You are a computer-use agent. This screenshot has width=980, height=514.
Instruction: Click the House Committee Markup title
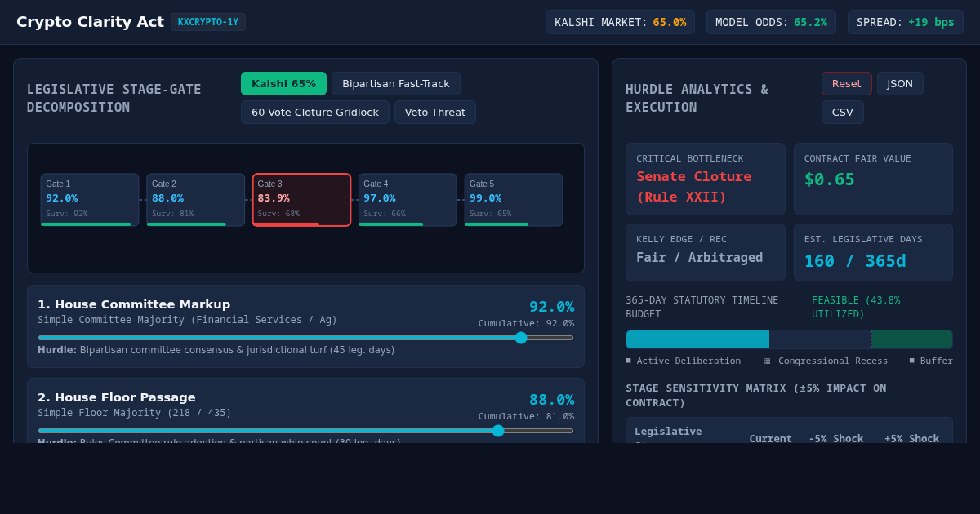tap(134, 304)
